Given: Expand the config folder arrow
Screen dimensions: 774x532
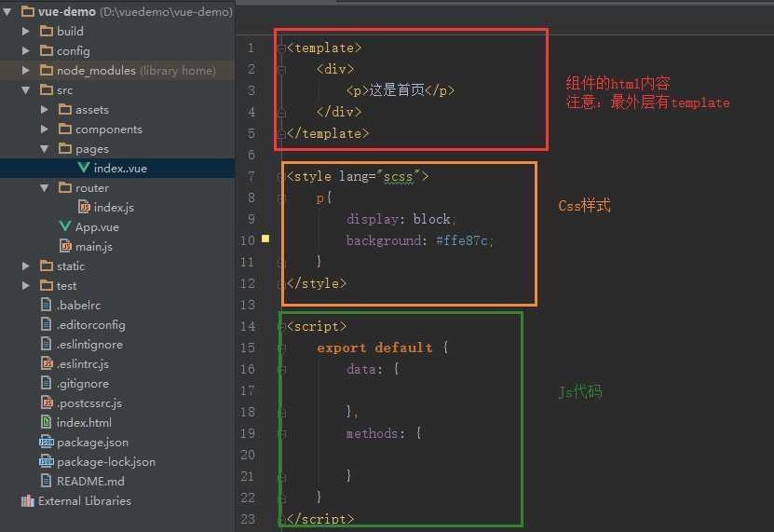Looking at the screenshot, I should pyautogui.click(x=26, y=51).
